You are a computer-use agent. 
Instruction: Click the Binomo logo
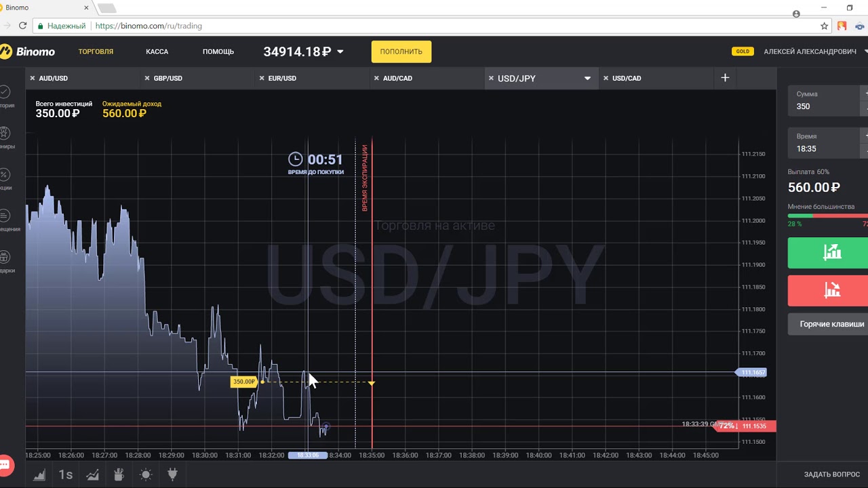(x=28, y=52)
